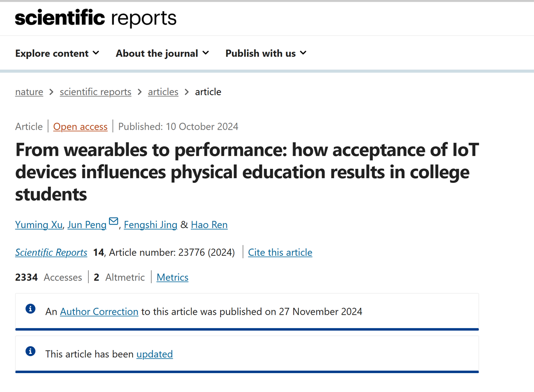534x392 pixels.
Task: Navigate to the articles breadcrumb
Action: click(163, 92)
